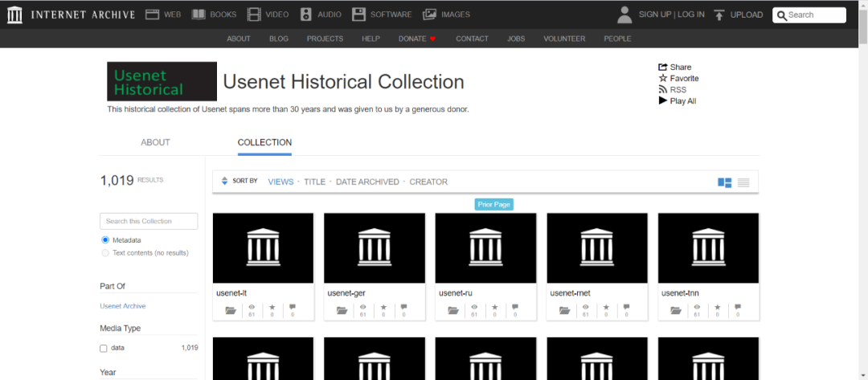Open the Books section icon

pyautogui.click(x=198, y=14)
